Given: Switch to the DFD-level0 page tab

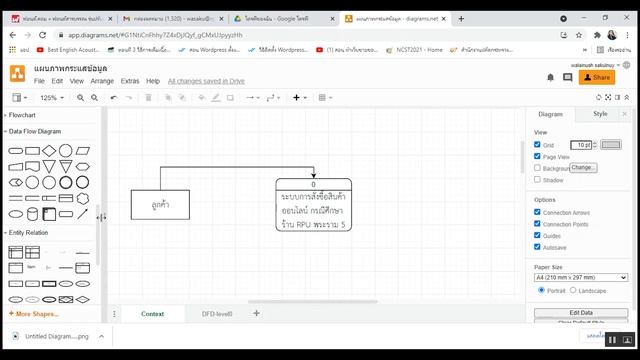Looking at the screenshot, I should coord(217,314).
